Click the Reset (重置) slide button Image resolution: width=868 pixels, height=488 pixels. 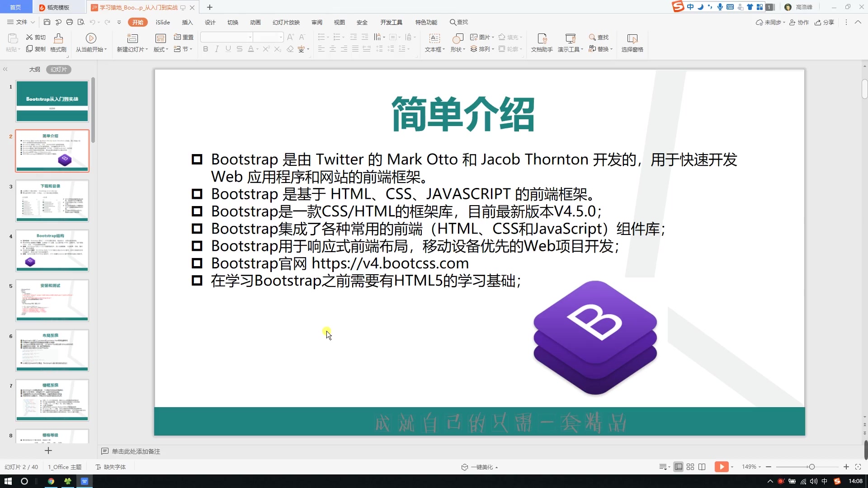184,37
